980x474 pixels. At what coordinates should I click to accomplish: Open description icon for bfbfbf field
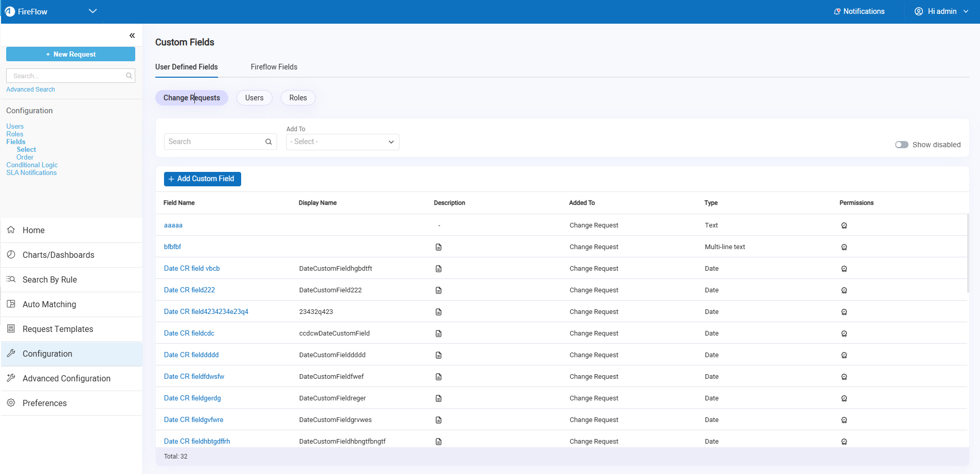[439, 247]
